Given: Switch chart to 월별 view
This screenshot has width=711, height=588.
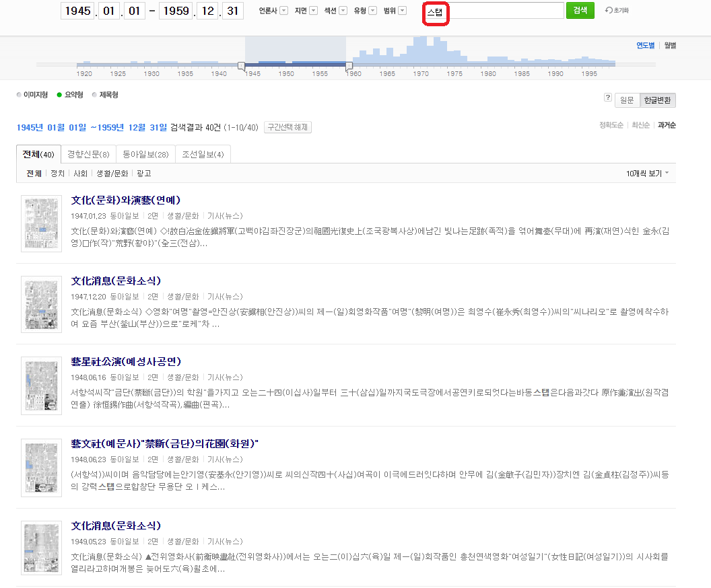Looking at the screenshot, I should click(670, 45).
